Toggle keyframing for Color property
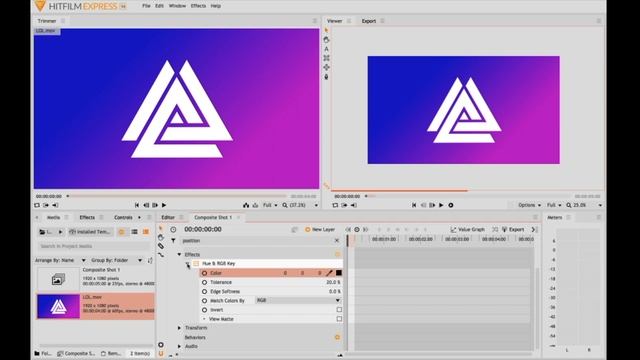 (x=204, y=273)
